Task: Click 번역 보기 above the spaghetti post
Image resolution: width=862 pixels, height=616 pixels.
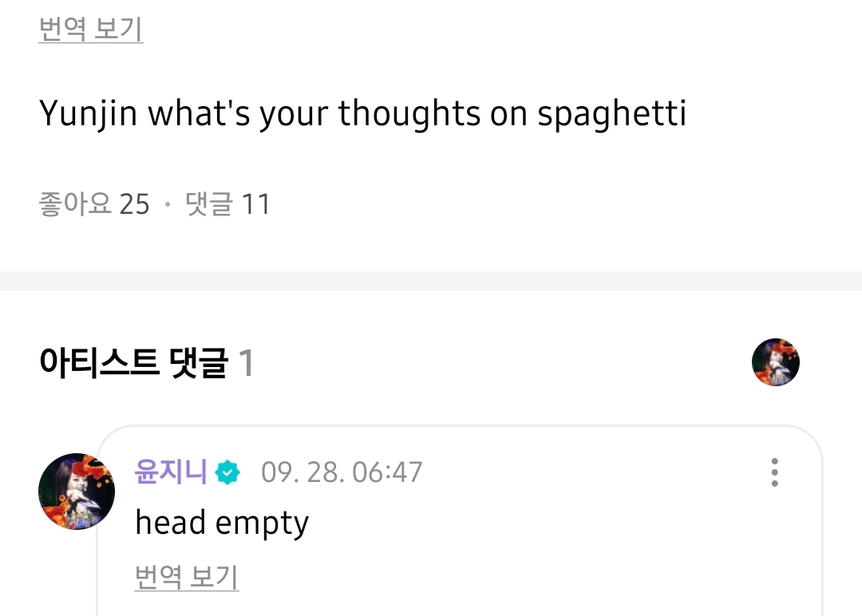Action: (x=91, y=30)
